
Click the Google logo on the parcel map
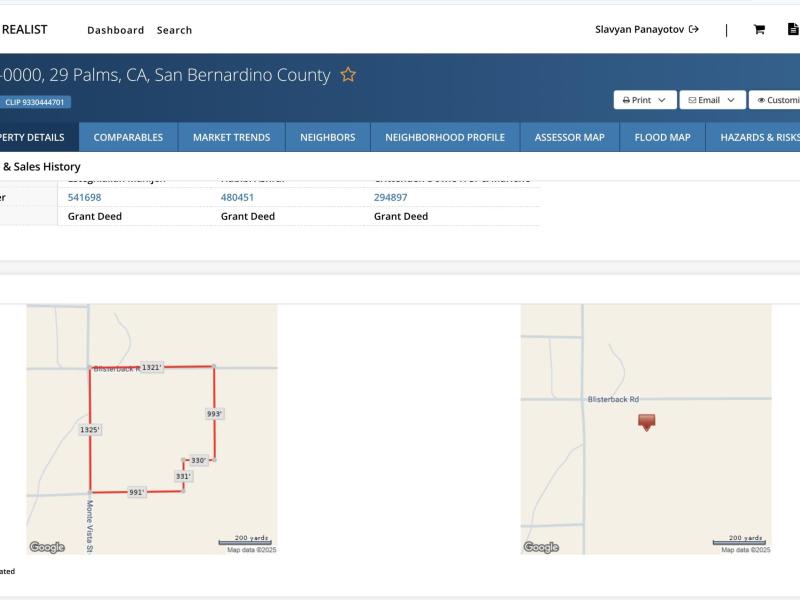(47, 547)
